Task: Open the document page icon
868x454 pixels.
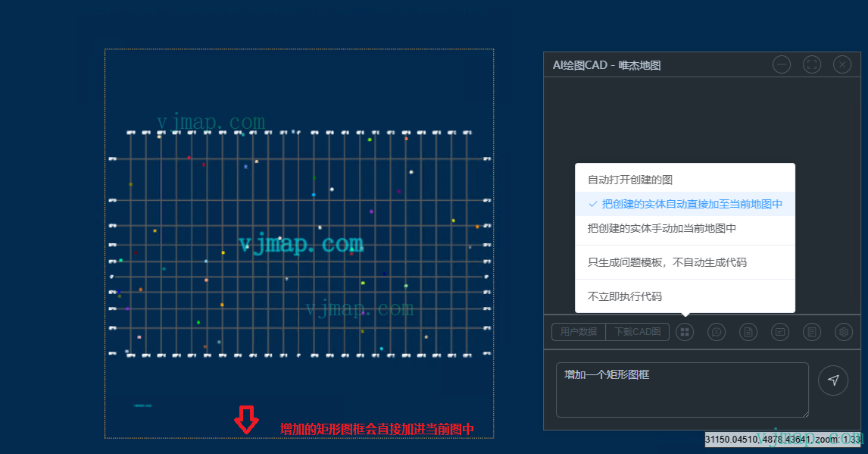Action: click(x=748, y=332)
